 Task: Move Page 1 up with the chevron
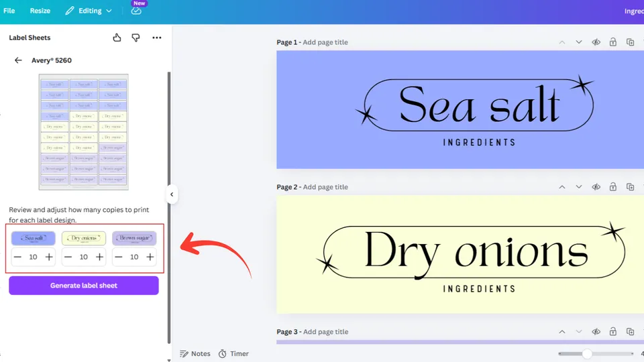562,42
